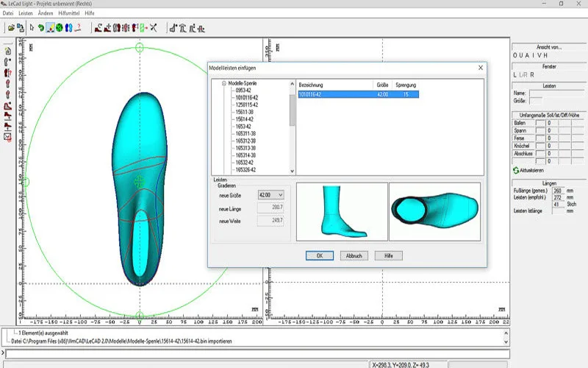Click the save project icon beside the folder icon
The width and height of the screenshot is (588, 368).
point(21,28)
